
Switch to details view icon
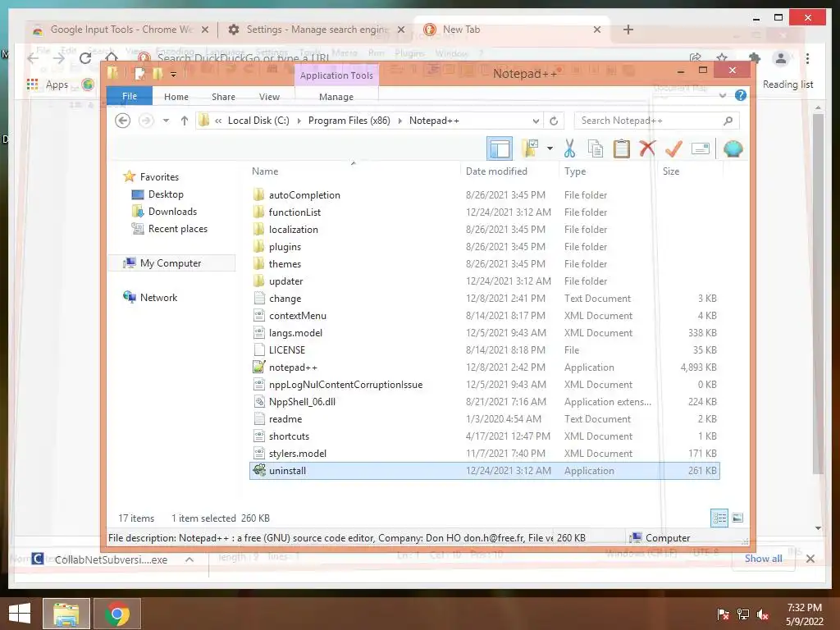[x=719, y=518]
